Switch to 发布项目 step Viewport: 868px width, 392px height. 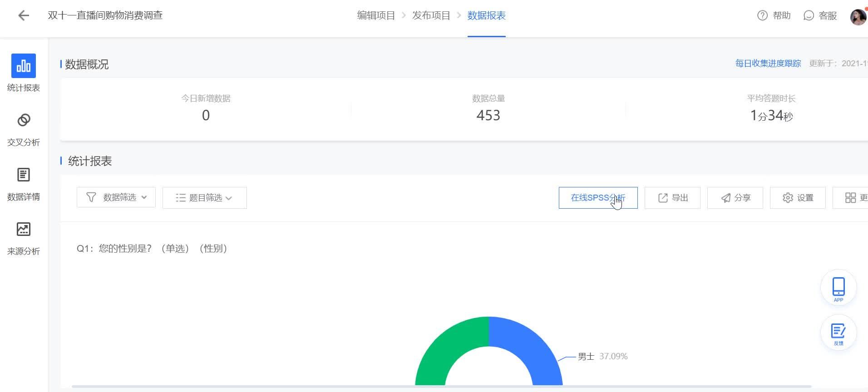pos(431,15)
